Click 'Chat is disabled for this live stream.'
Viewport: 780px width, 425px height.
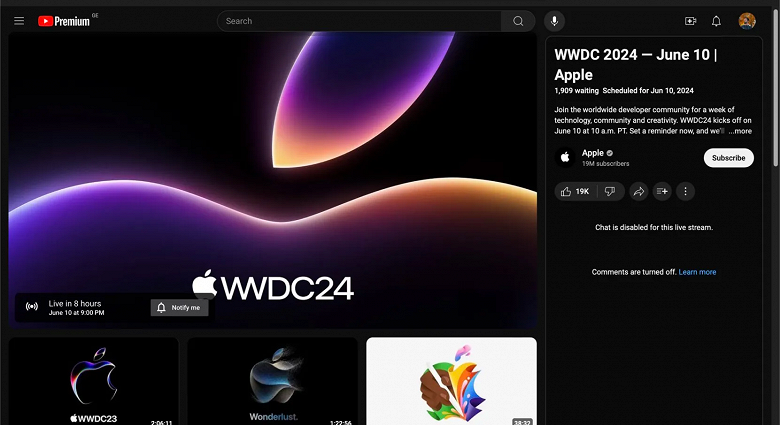[x=654, y=227]
